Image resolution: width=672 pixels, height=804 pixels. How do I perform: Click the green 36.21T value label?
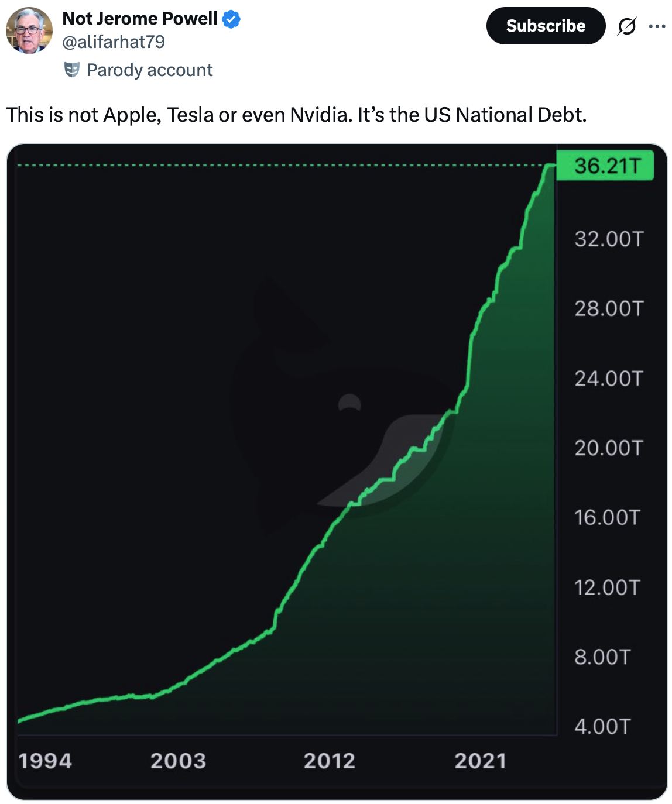(605, 166)
